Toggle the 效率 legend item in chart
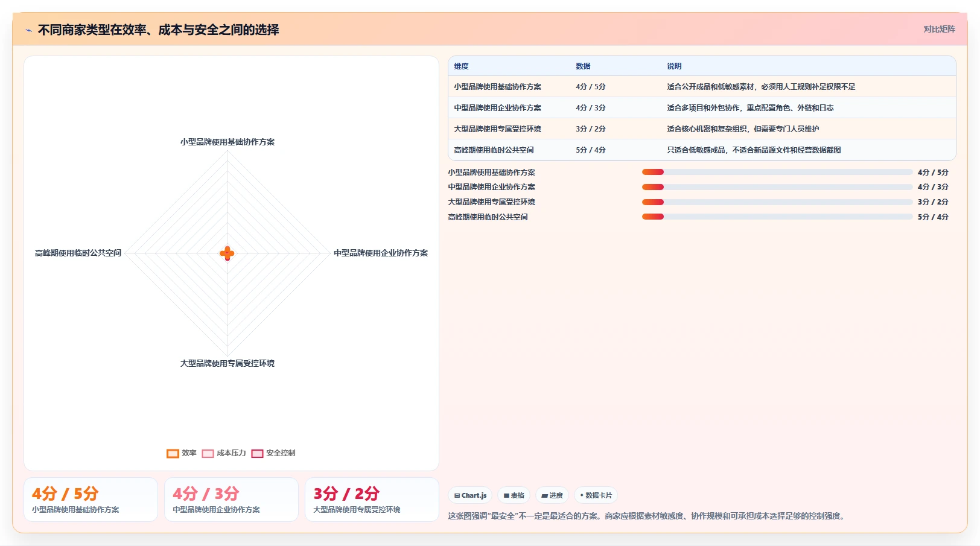Viewport: 980px width, 546px height. tap(182, 453)
